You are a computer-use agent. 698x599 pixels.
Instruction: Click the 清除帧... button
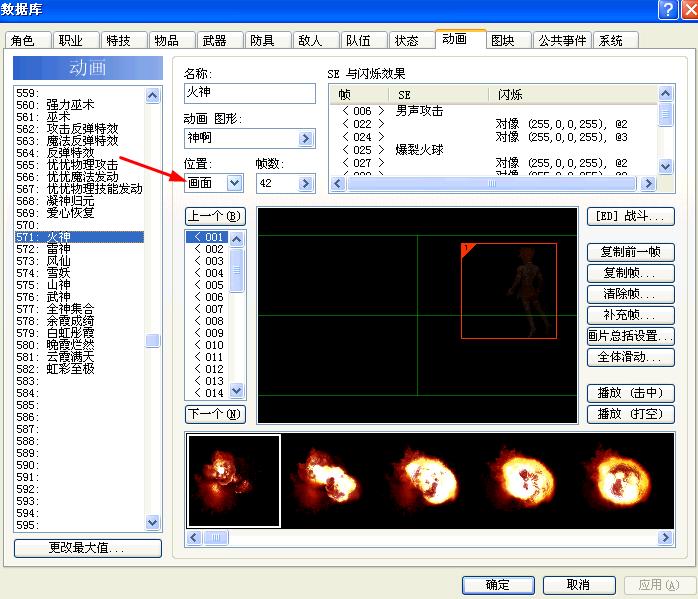(x=631, y=294)
